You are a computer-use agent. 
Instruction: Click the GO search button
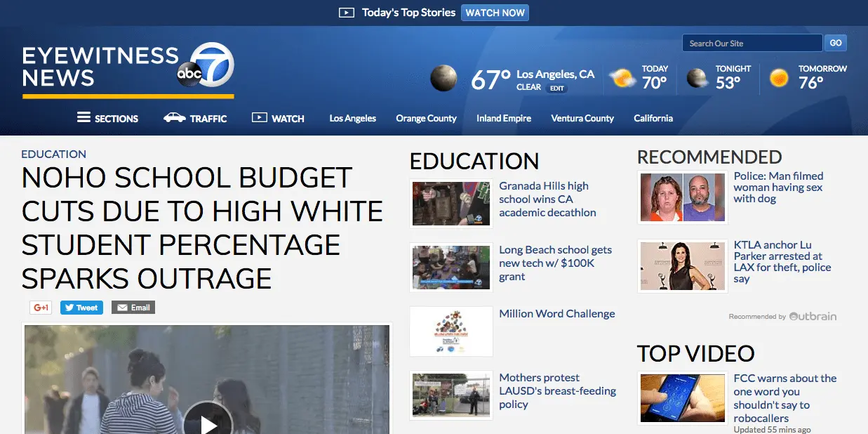pyautogui.click(x=836, y=43)
